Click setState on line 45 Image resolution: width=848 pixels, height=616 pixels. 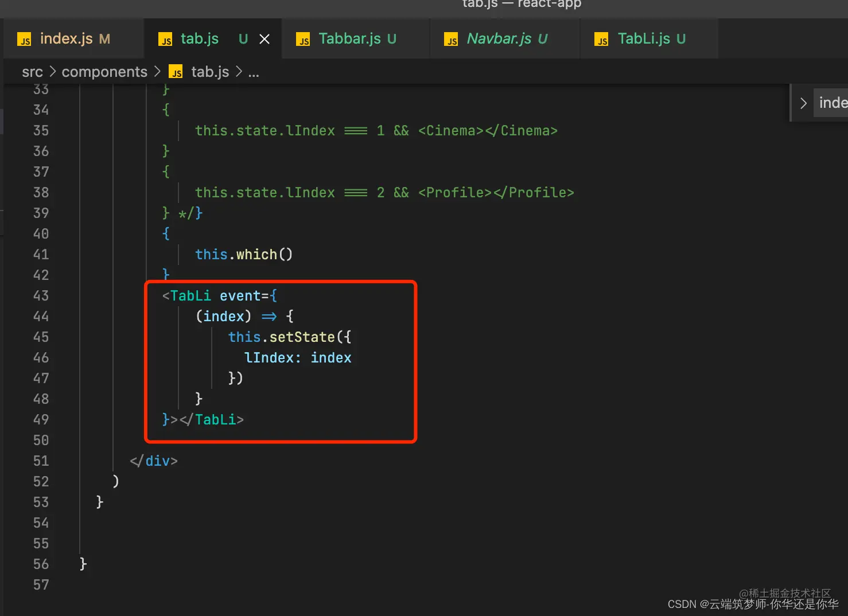[x=302, y=337]
